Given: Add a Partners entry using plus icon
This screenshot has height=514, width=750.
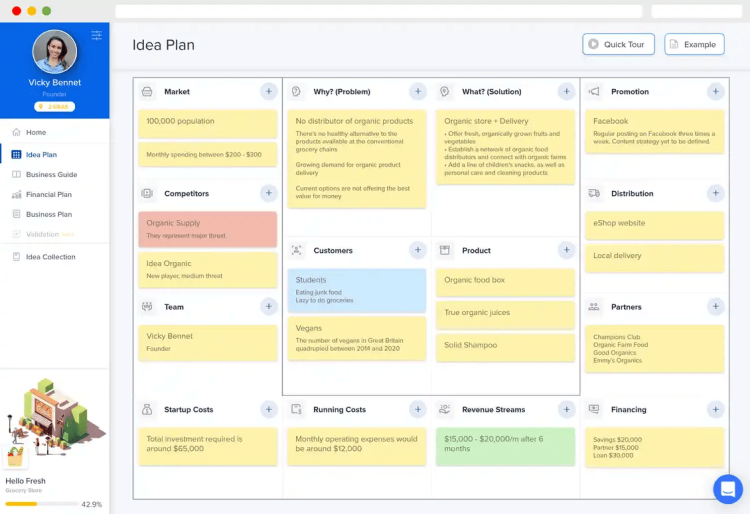Looking at the screenshot, I should 716,306.
